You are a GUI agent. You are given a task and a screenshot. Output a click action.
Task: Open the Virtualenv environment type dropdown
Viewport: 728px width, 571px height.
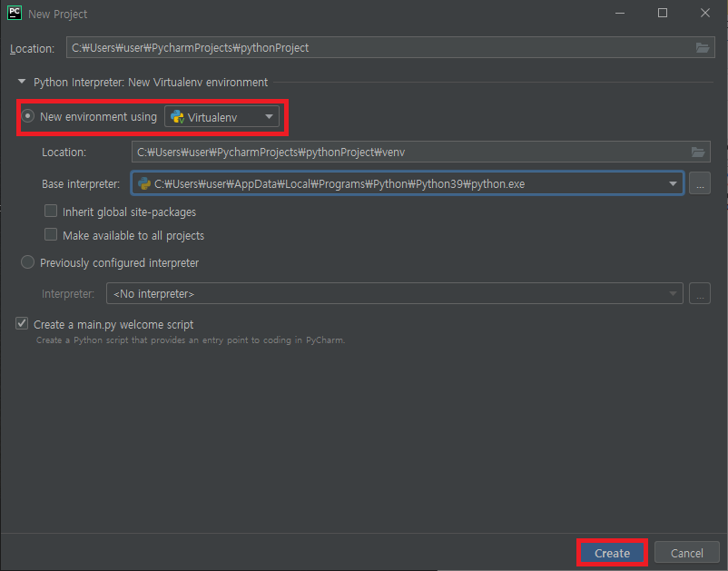pos(221,117)
